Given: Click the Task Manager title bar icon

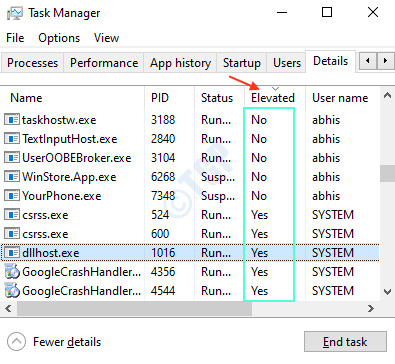Looking at the screenshot, I should [15, 13].
